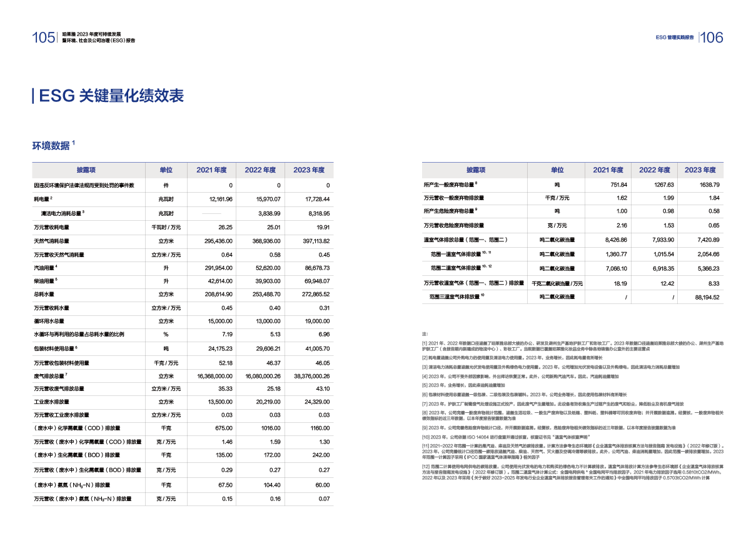Click the page number 105
The width and height of the screenshot is (756, 538).
click(43, 38)
